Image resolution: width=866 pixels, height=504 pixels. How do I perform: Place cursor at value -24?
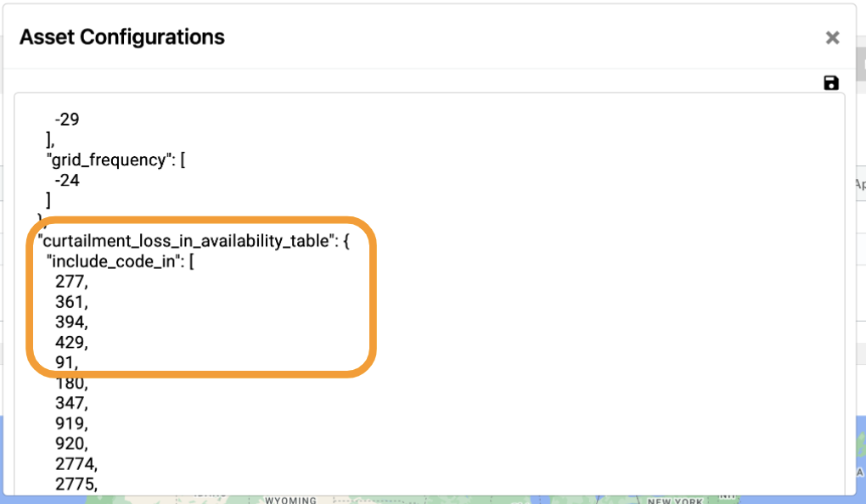click(67, 180)
